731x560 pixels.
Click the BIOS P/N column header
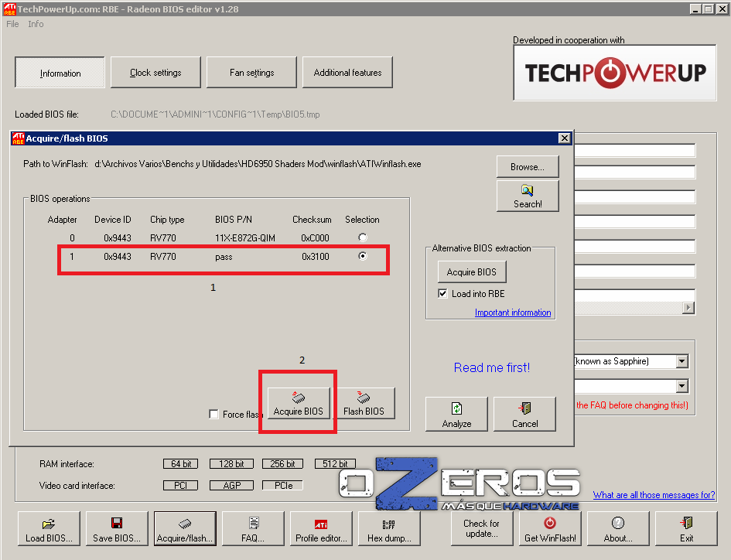pos(234,220)
